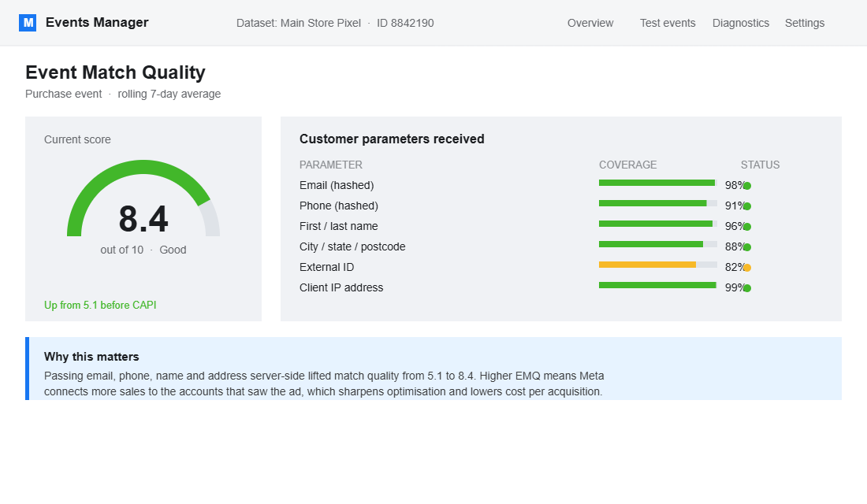Screen dimensions: 867x504
Task: Click the STATUS column header
Action: (761, 165)
